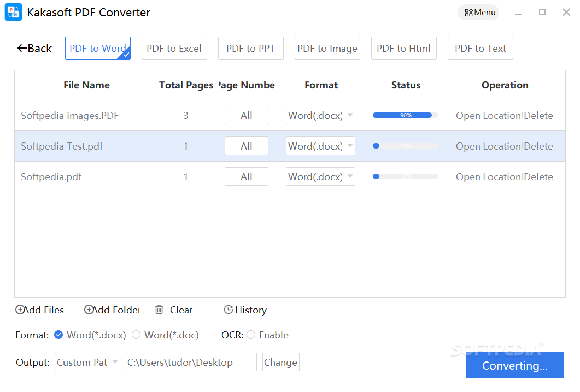This screenshot has height=392, width=580.
Task: Click the Format column header
Action: 321,85
